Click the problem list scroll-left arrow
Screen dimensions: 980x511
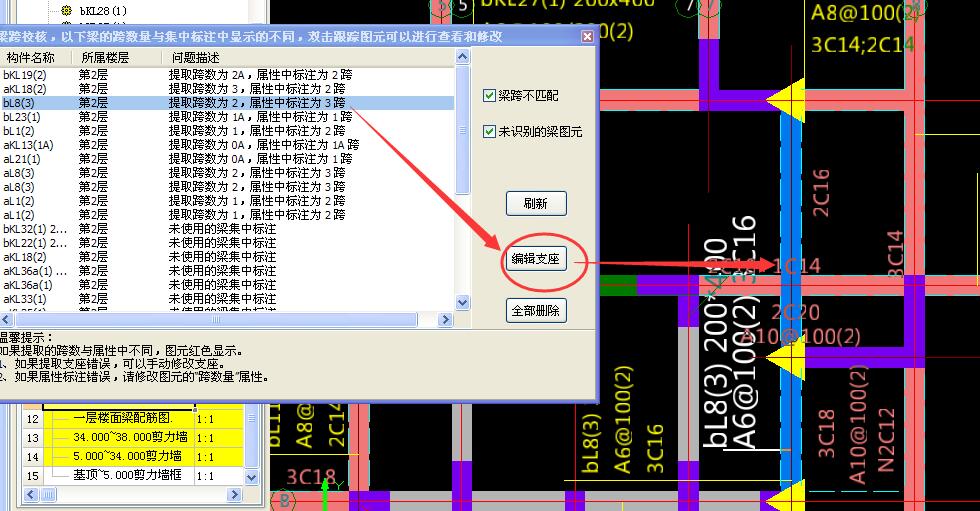tap(6, 320)
